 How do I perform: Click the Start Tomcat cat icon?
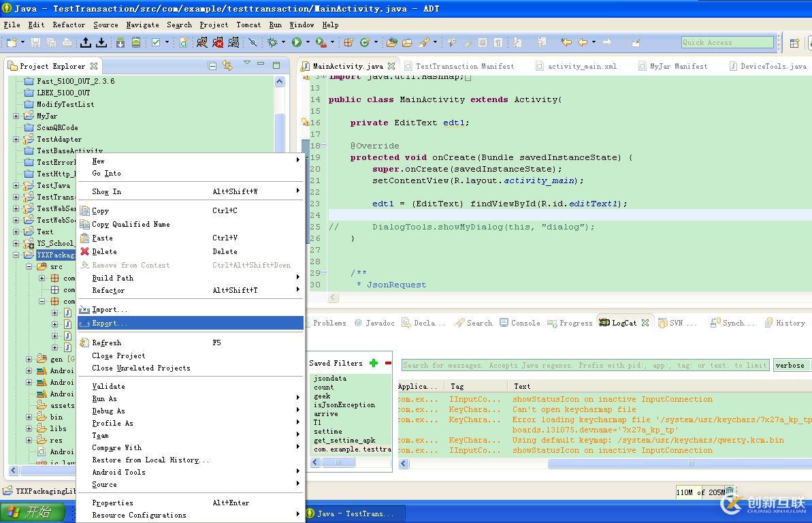pyautogui.click(x=201, y=42)
